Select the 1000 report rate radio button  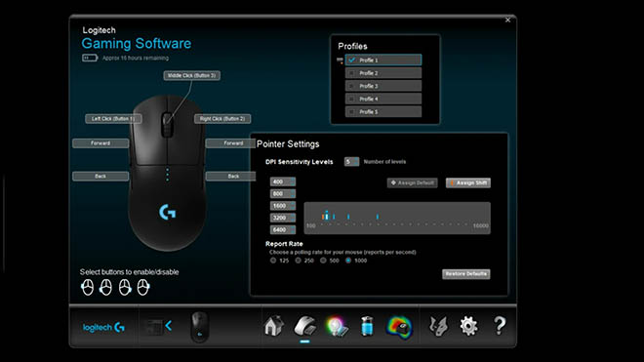348,261
